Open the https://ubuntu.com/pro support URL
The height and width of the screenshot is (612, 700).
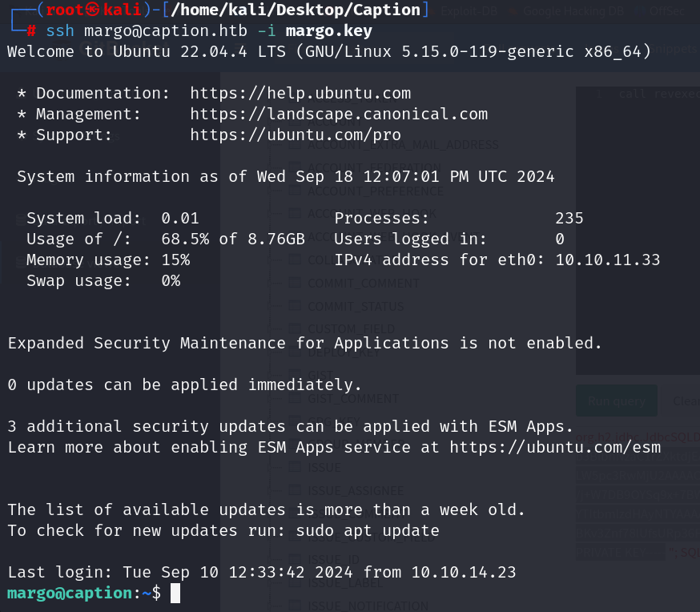pyautogui.click(x=296, y=135)
